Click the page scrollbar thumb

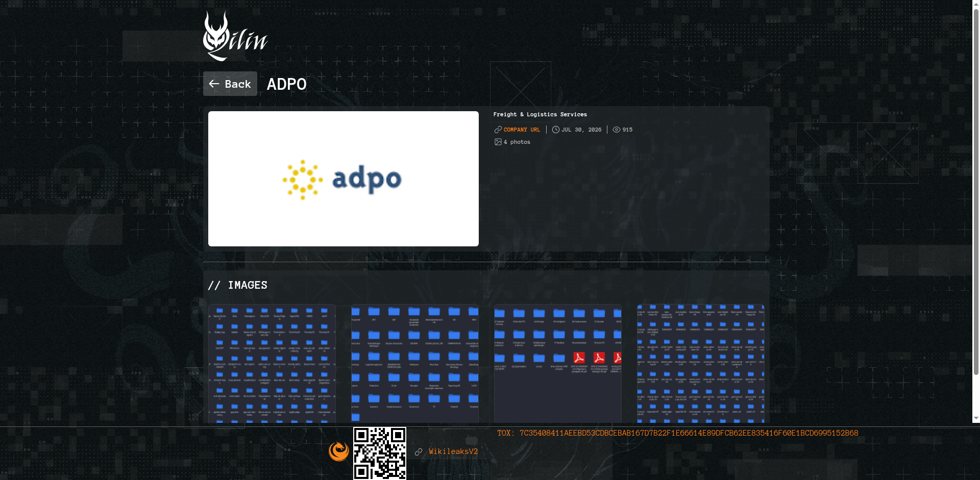click(976, 191)
